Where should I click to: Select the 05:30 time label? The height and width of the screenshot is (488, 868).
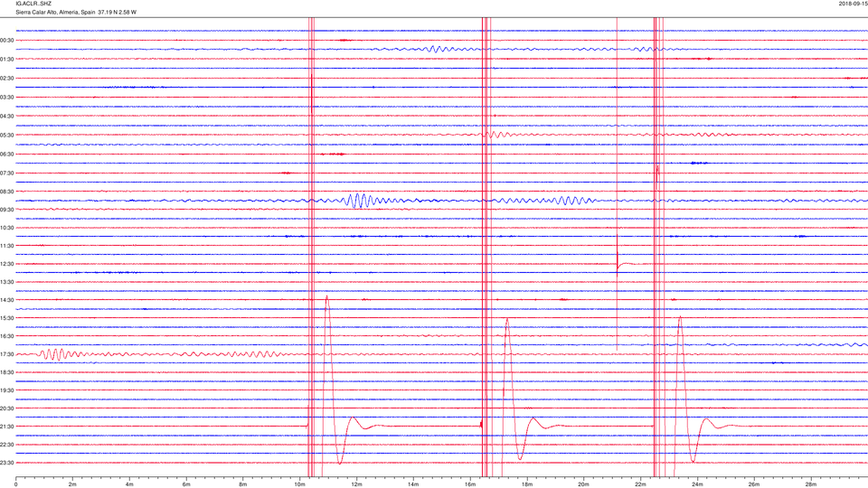[x=7, y=135]
